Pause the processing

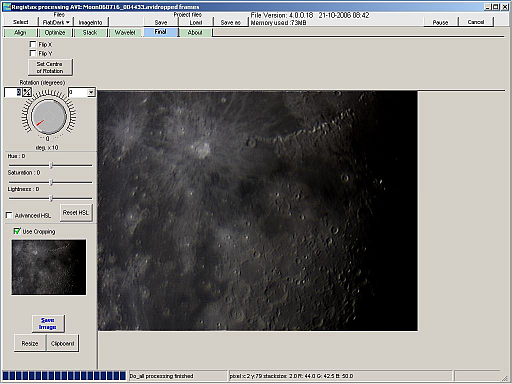(x=440, y=22)
